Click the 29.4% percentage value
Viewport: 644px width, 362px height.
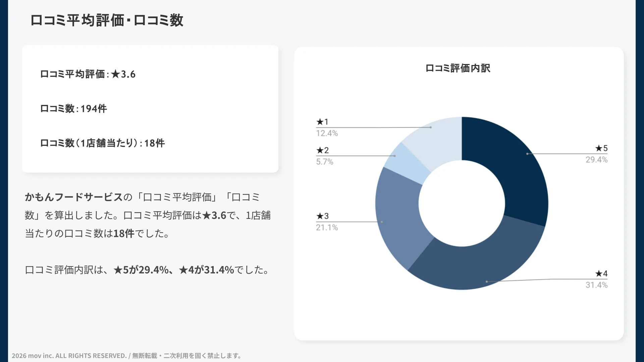click(596, 160)
